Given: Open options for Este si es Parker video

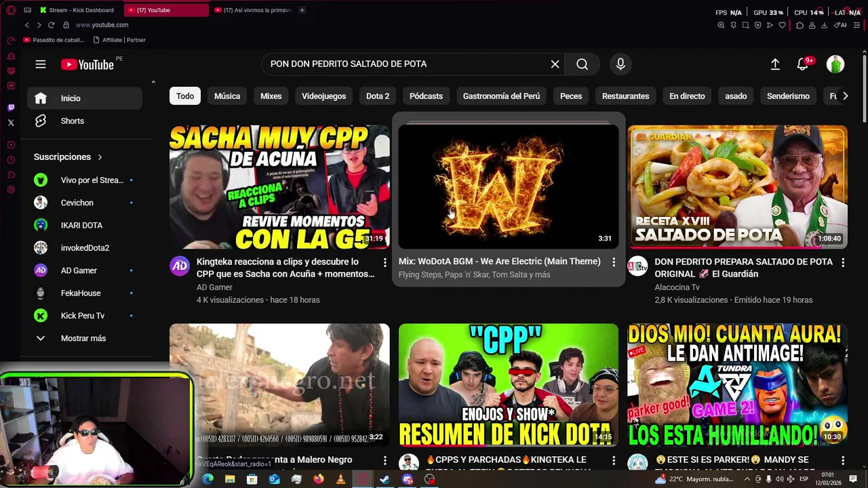Looking at the screenshot, I should (x=843, y=460).
